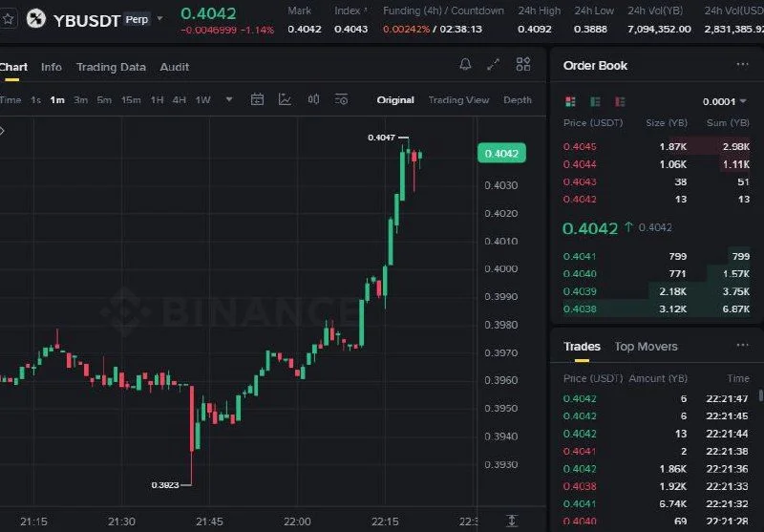Switch to the Info tab
Image resolution: width=764 pixels, height=532 pixels.
click(52, 67)
